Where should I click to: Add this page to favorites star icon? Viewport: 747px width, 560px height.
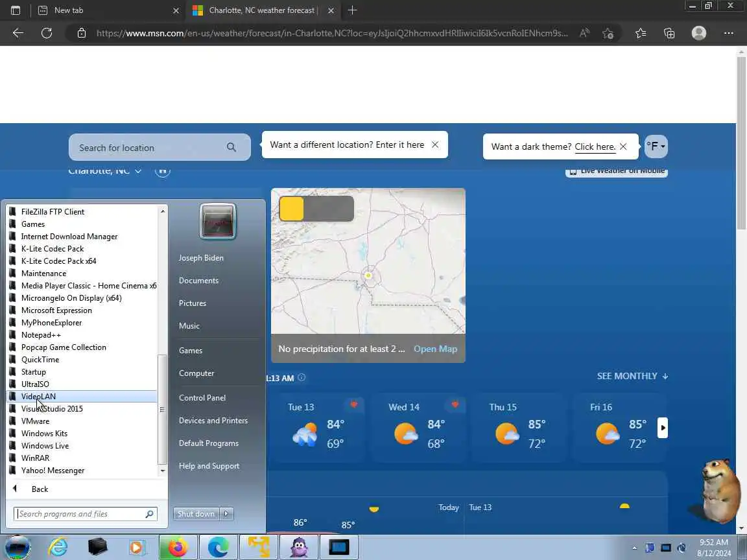[608, 33]
